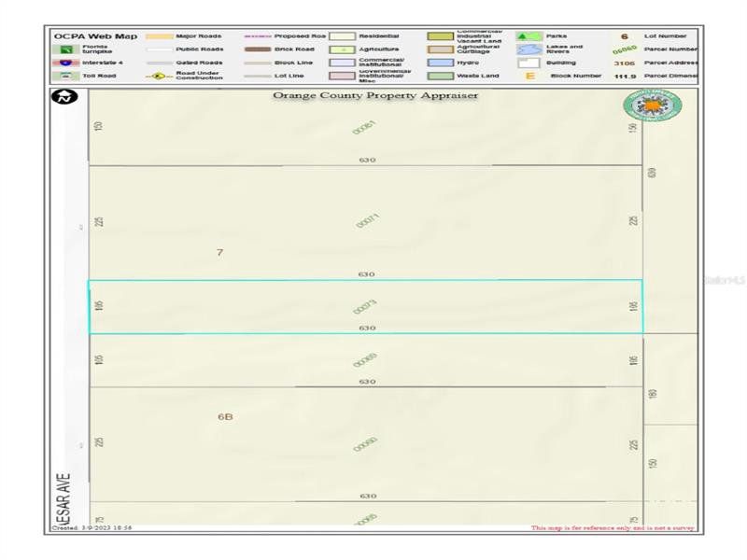Viewport: 747px width, 560px height.
Task: Select parcel number 00071 on the map
Action: point(367,220)
